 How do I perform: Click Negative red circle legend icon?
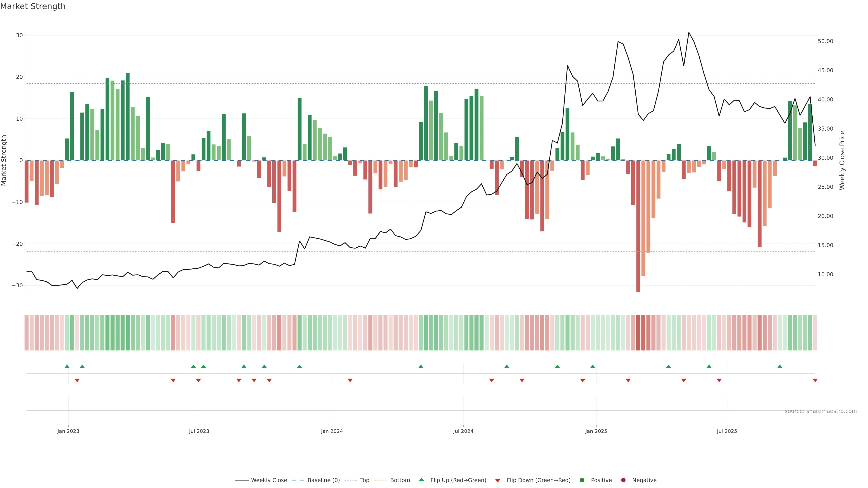click(x=623, y=480)
